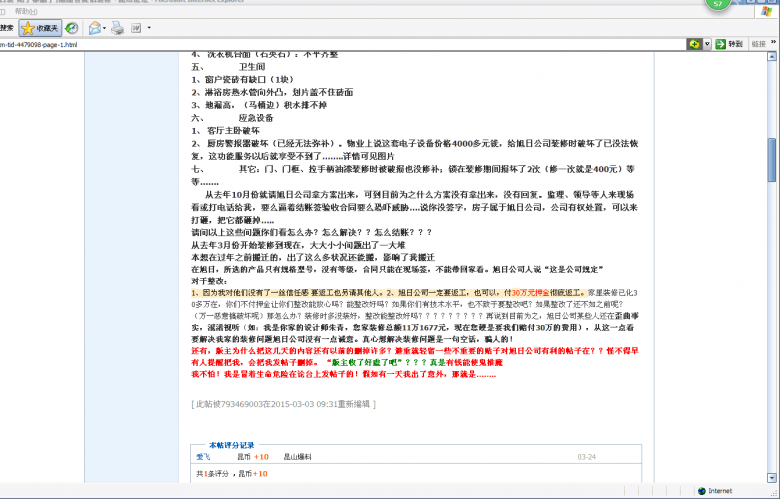
Task: Click the Internet zone globe icon
Action: point(700,491)
